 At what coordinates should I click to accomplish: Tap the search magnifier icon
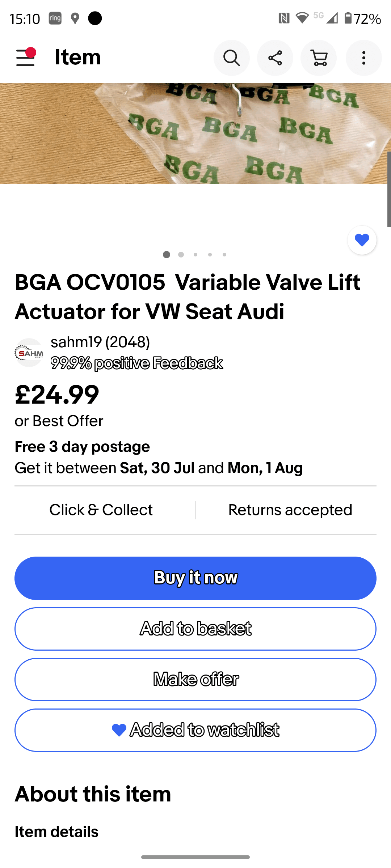pyautogui.click(x=231, y=58)
